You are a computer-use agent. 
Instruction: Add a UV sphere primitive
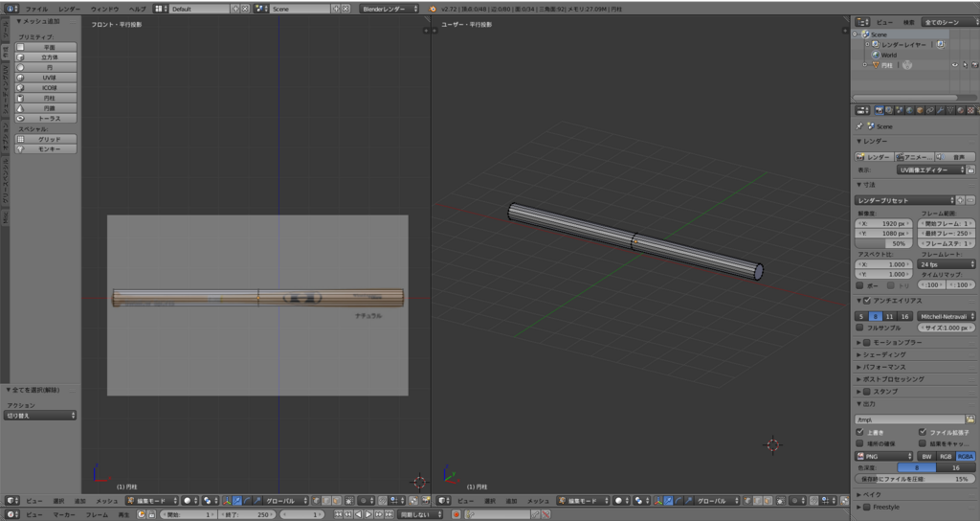(x=46, y=78)
